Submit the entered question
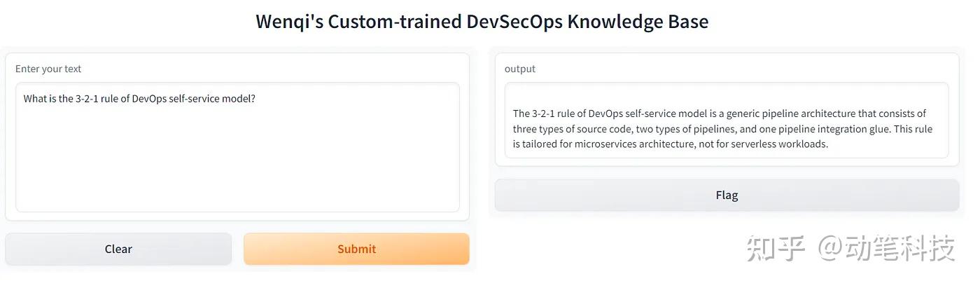This screenshot has width=980, height=288. click(356, 249)
